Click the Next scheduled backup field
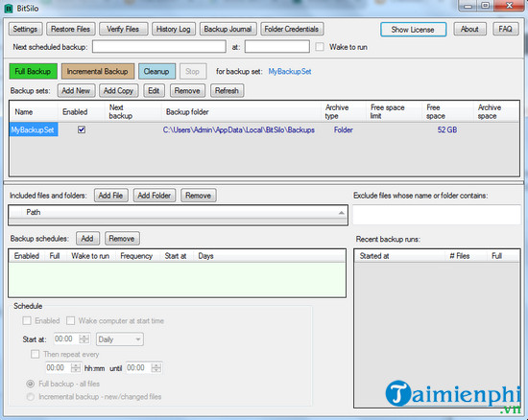The width and height of the screenshot is (528, 420). point(159,47)
